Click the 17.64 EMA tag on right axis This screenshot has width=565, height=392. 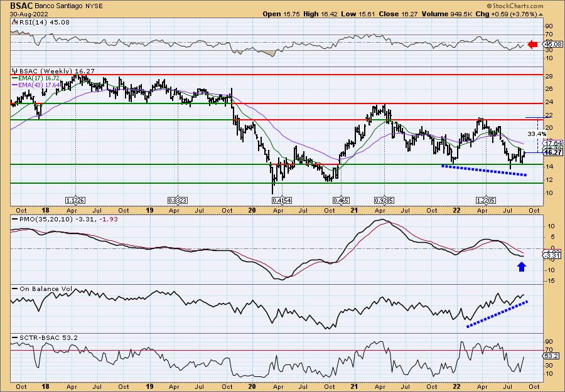coord(554,143)
